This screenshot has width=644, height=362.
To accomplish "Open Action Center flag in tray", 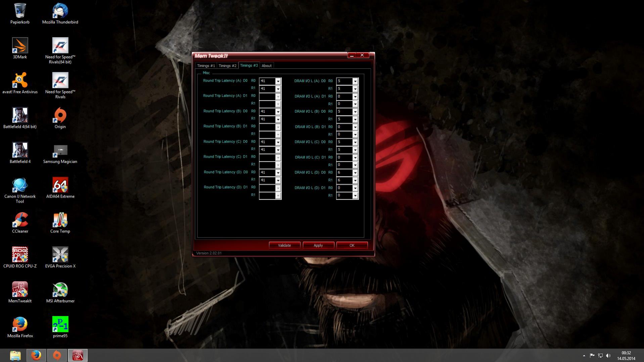I will click(x=592, y=356).
